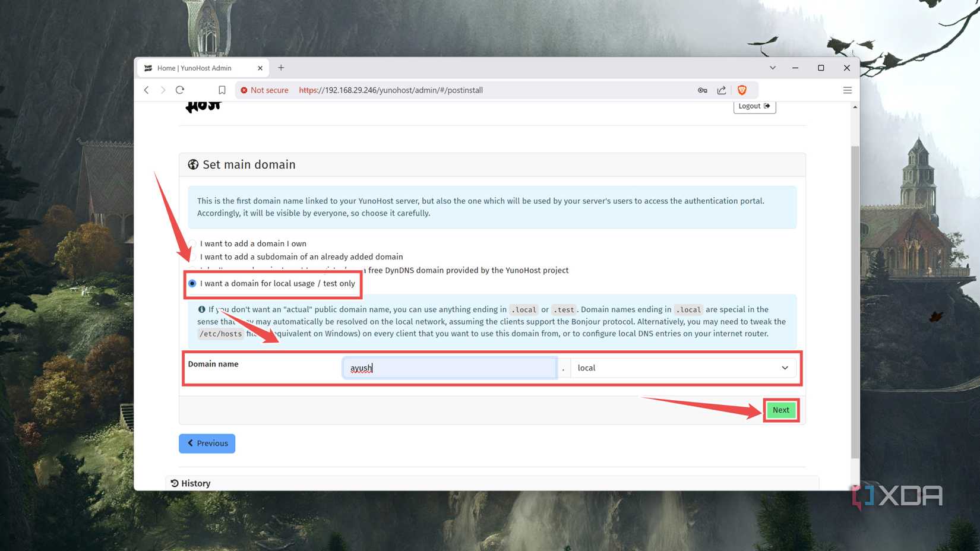This screenshot has height=551, width=980.
Task: Select 'subdomain of an already added domain' option
Action: [x=301, y=257]
